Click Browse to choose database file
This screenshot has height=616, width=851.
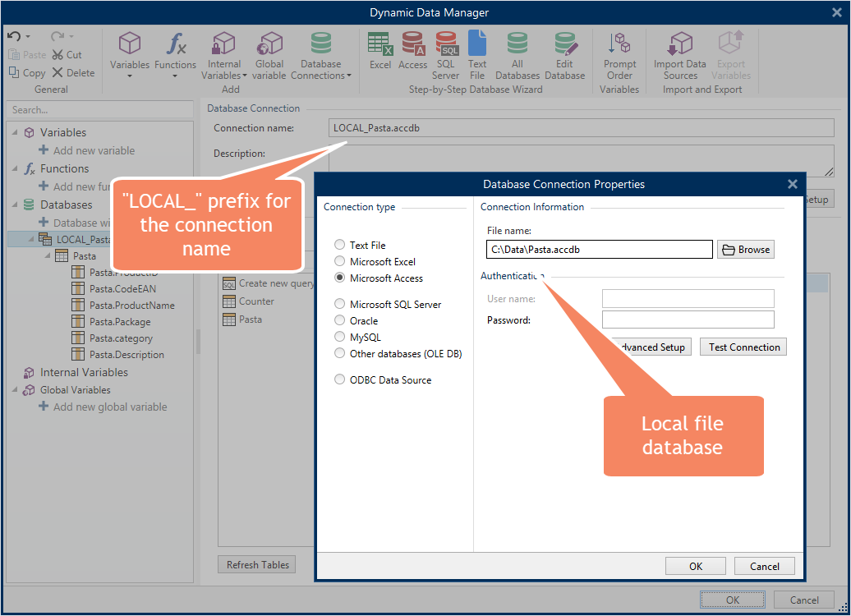tap(746, 250)
